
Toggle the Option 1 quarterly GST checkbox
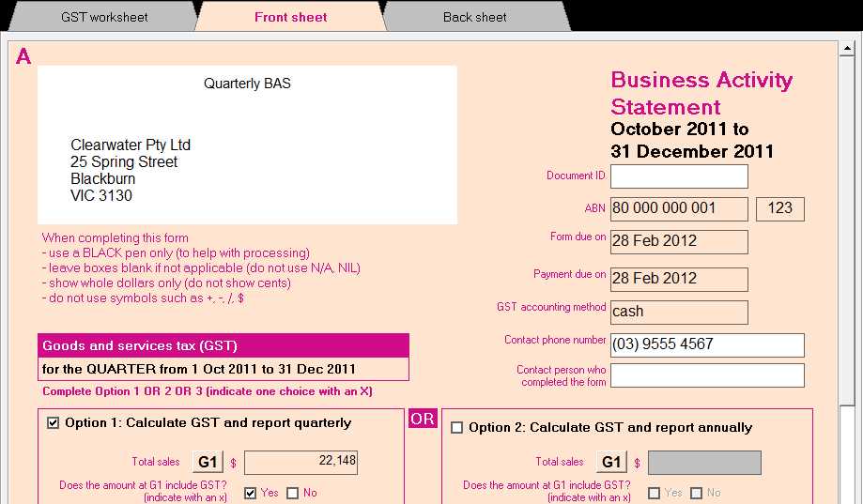pyautogui.click(x=53, y=422)
